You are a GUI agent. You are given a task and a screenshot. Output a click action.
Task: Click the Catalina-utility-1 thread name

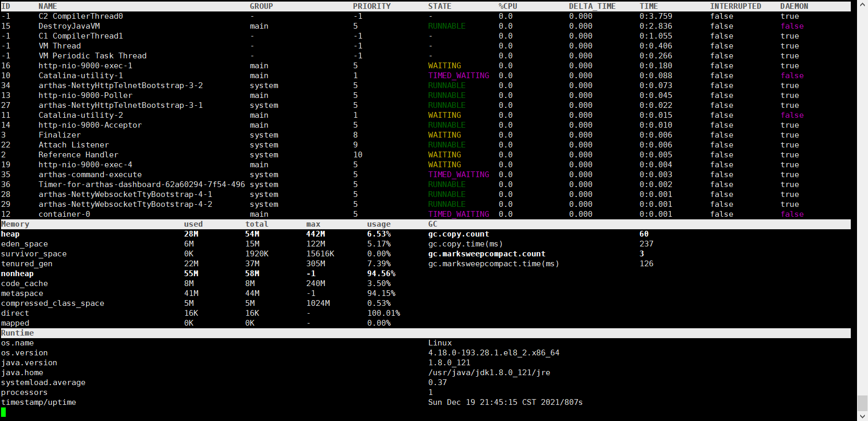[x=81, y=76]
